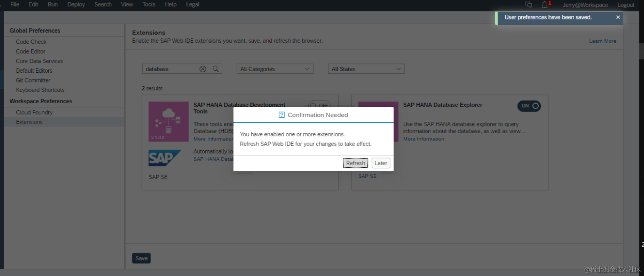
Task: Click the Logout link
Action: (x=626, y=5)
